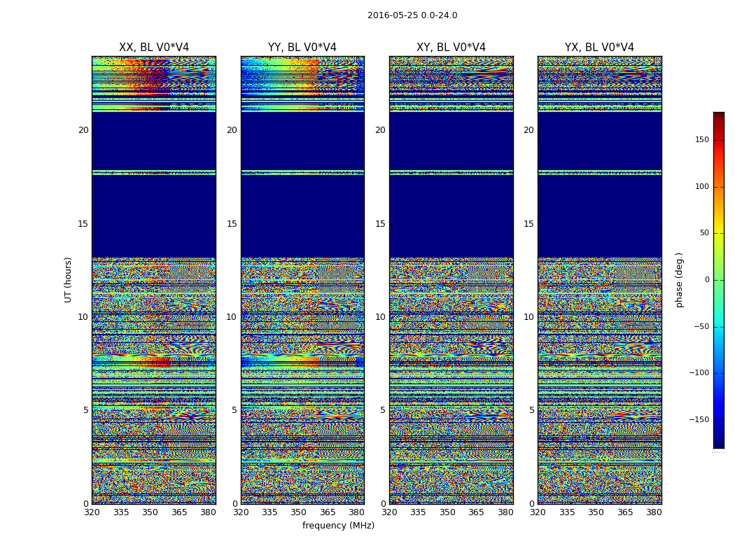Viewport: 735px width, 560px height.
Task: Click the "XX, BL V0*V4" panel title
Action: (x=154, y=48)
